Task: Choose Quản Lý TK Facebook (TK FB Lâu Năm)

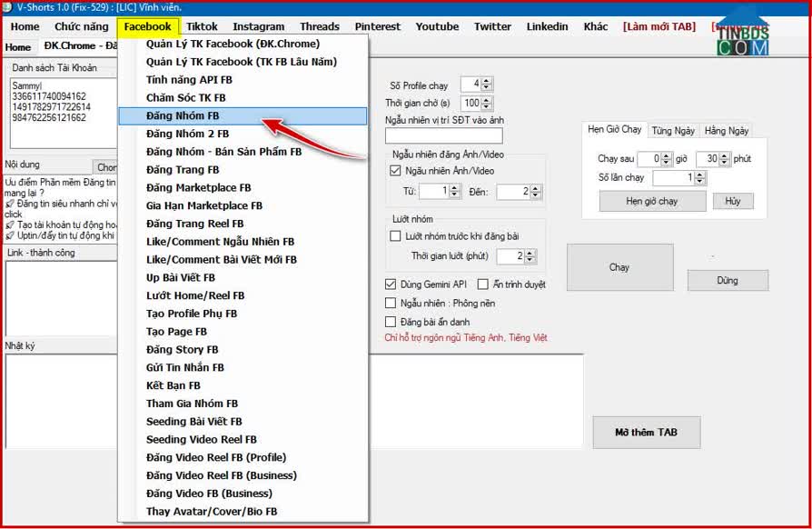Action: coord(243,62)
